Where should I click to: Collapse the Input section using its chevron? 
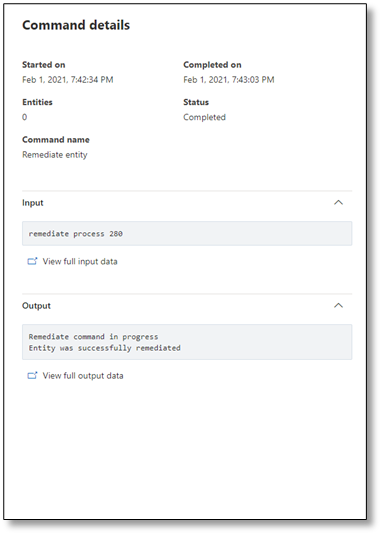(x=338, y=202)
